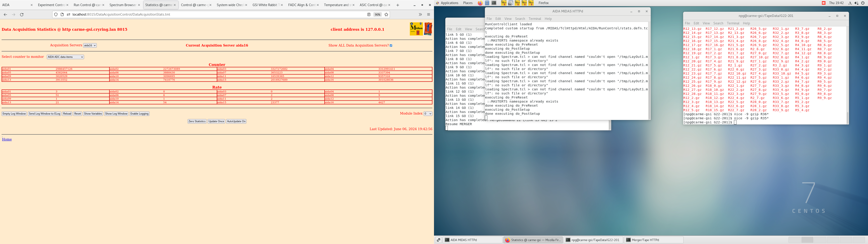Screen dimensions: 868x244
Task: Follow the Home link
Action: [7, 139]
